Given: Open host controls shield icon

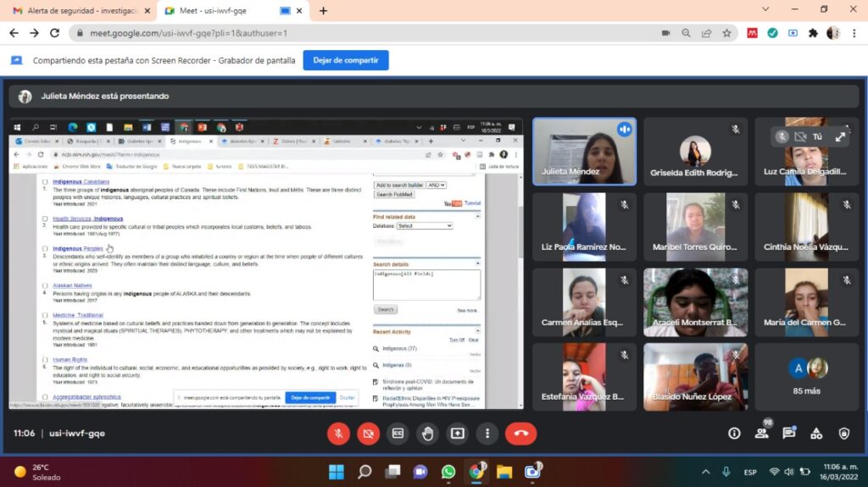Looking at the screenshot, I should 843,434.
